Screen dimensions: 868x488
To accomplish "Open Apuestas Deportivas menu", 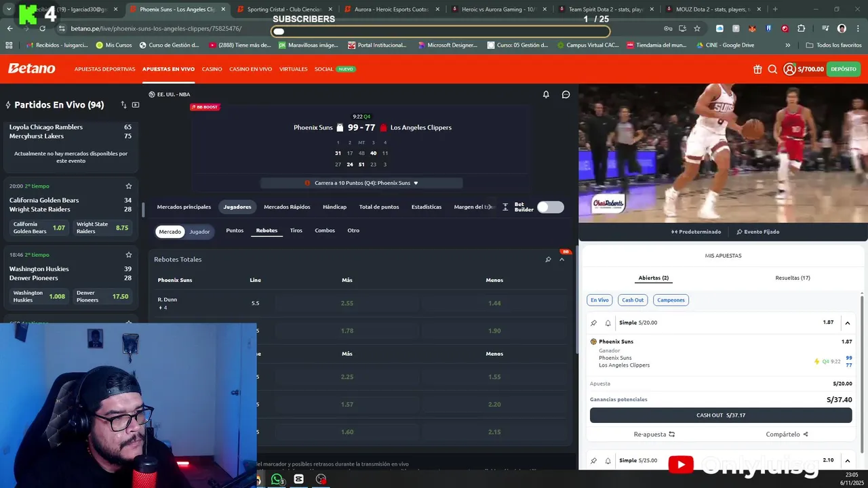I will coord(104,69).
